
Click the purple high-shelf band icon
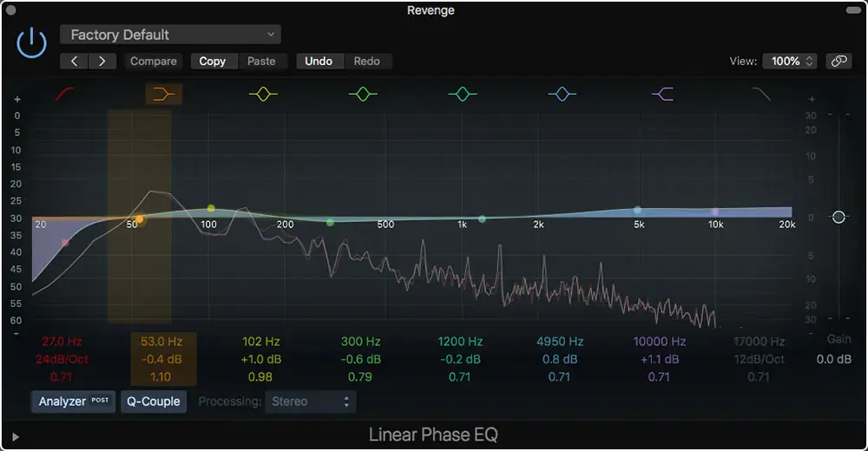(x=662, y=94)
